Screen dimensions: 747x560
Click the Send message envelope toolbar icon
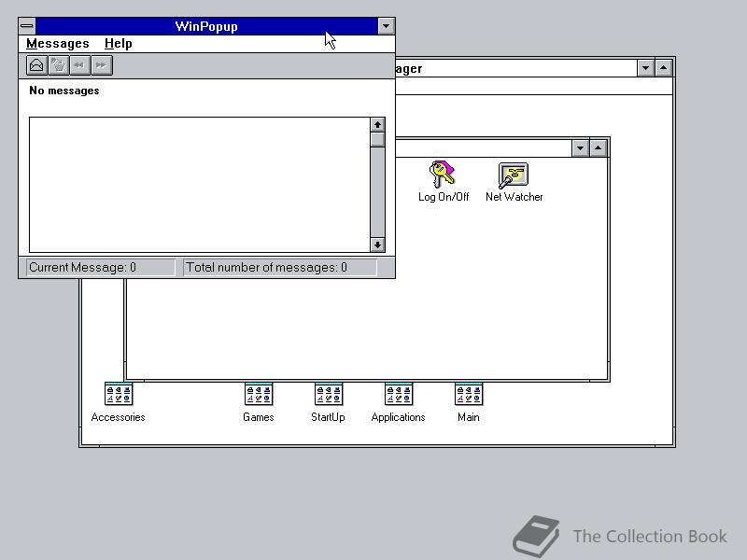(x=36, y=65)
